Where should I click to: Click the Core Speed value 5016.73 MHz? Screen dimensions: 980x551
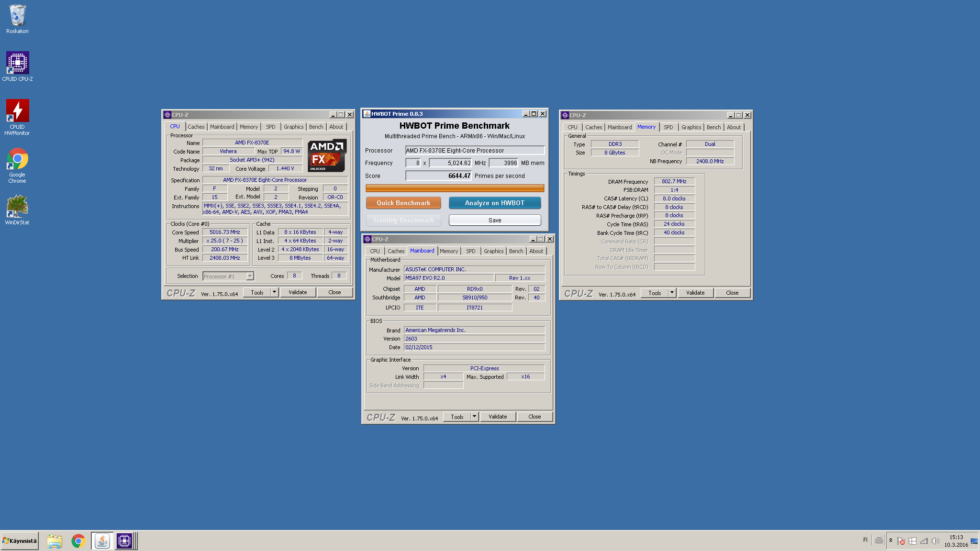pos(225,232)
